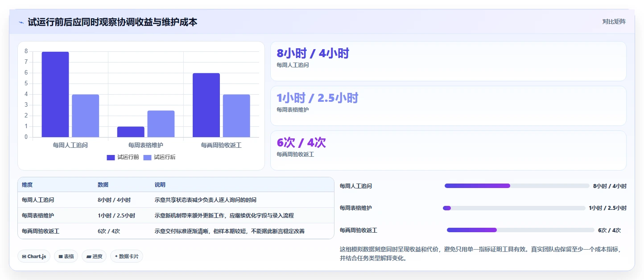Open the 6次 / 4次 data card
The width and height of the screenshot is (644, 280).
(x=448, y=150)
